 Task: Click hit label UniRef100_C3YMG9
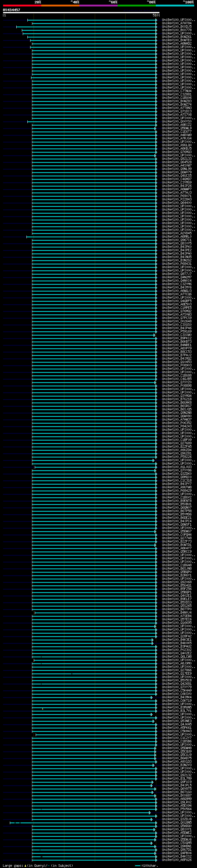tap(176, 182)
